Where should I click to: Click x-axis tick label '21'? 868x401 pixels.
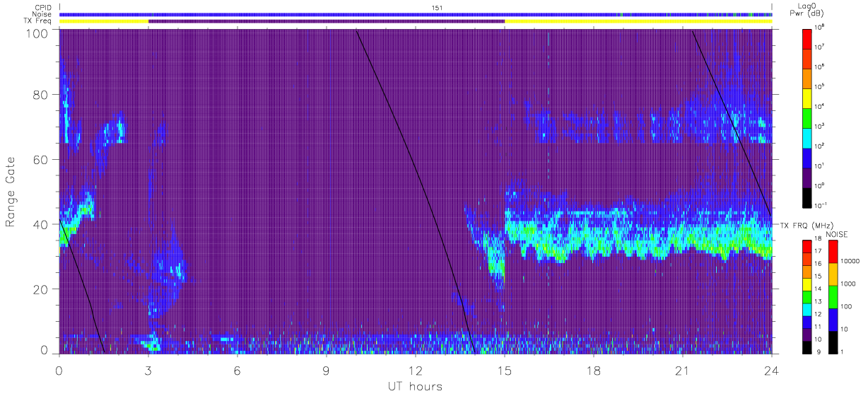pyautogui.click(x=682, y=370)
